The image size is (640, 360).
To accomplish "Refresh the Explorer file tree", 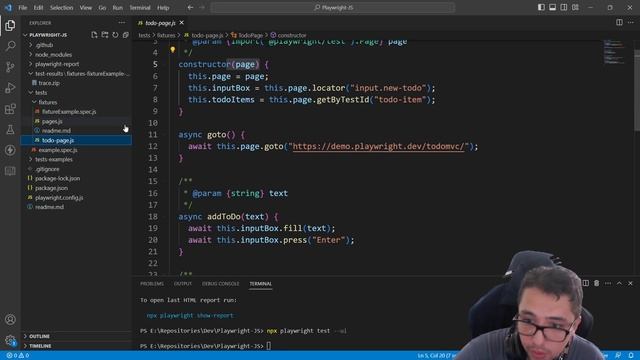I will (115, 35).
